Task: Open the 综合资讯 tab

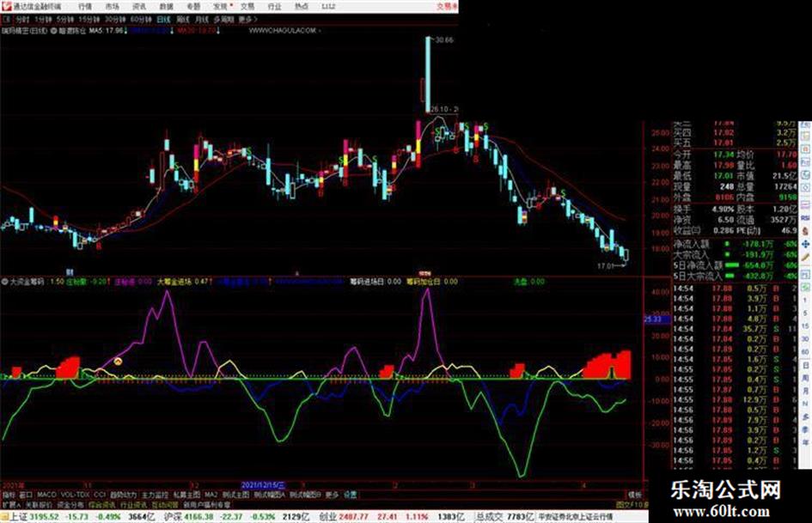Action: [x=102, y=504]
